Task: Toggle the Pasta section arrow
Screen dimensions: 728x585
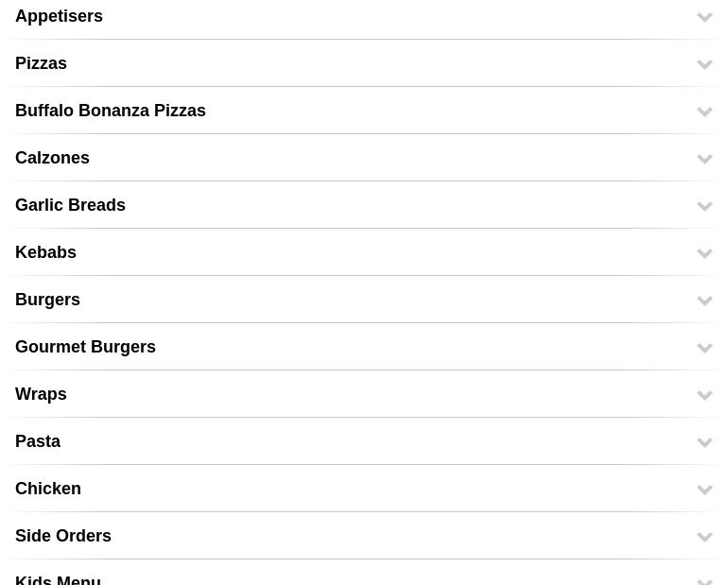Action: click(704, 443)
